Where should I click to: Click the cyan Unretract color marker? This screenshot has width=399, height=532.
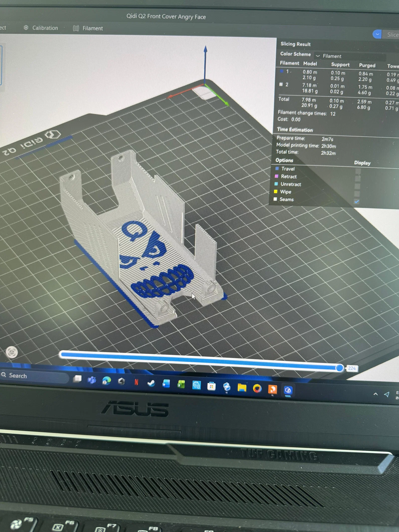pyautogui.click(x=276, y=184)
